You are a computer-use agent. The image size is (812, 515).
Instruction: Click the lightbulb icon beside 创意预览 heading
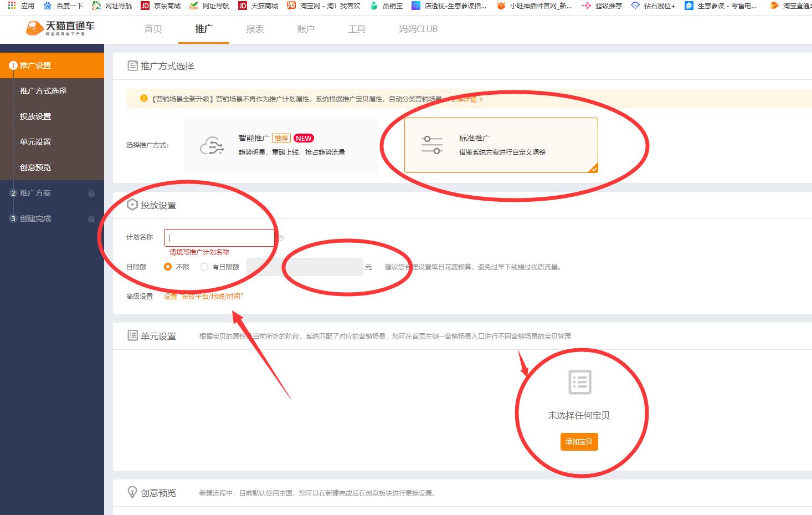pyautogui.click(x=132, y=492)
